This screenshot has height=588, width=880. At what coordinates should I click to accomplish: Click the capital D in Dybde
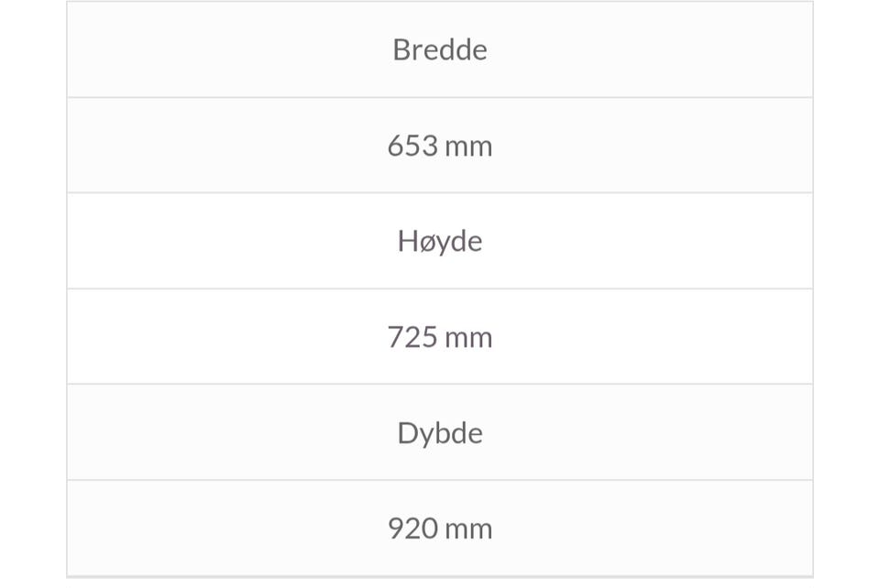(408, 433)
